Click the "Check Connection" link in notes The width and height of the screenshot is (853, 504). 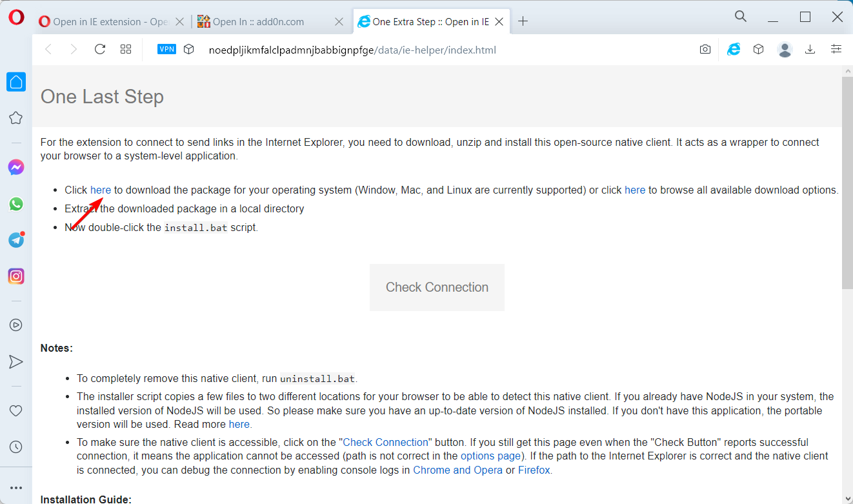pyautogui.click(x=385, y=442)
